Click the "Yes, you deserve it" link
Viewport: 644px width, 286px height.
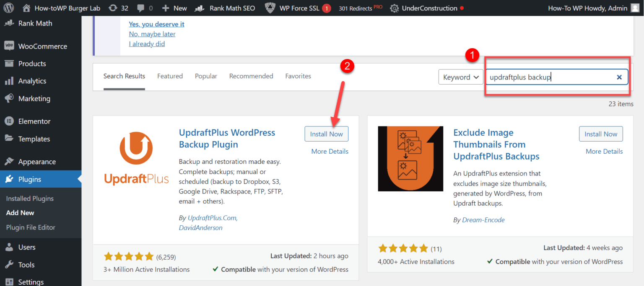pyautogui.click(x=156, y=24)
